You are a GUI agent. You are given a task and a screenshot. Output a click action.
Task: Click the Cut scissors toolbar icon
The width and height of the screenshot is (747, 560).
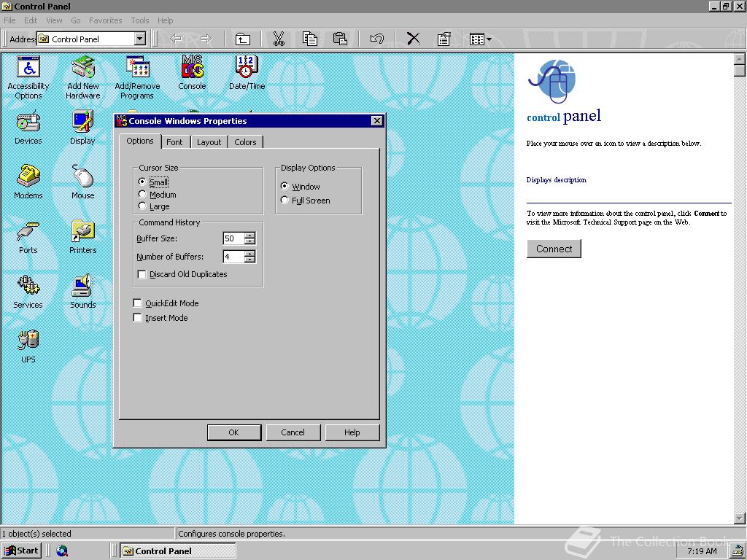pyautogui.click(x=279, y=39)
